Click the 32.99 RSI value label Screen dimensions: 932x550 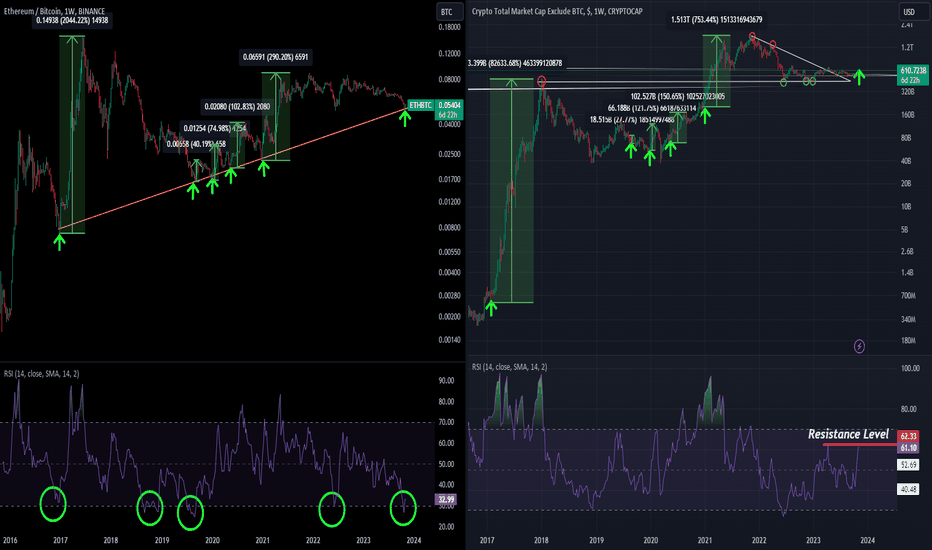(446, 499)
